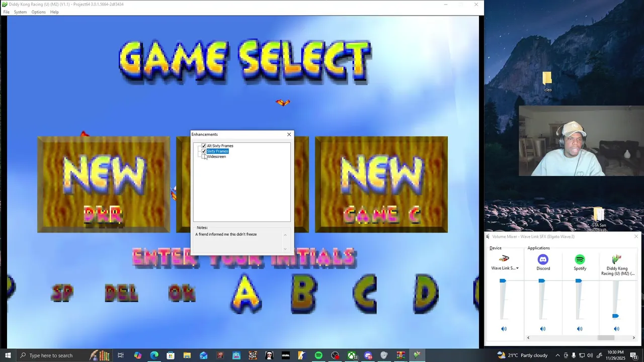Viewport: 644px width, 362px height.
Task: Click the Discord app icon in Volume Mixer
Action: [543, 259]
